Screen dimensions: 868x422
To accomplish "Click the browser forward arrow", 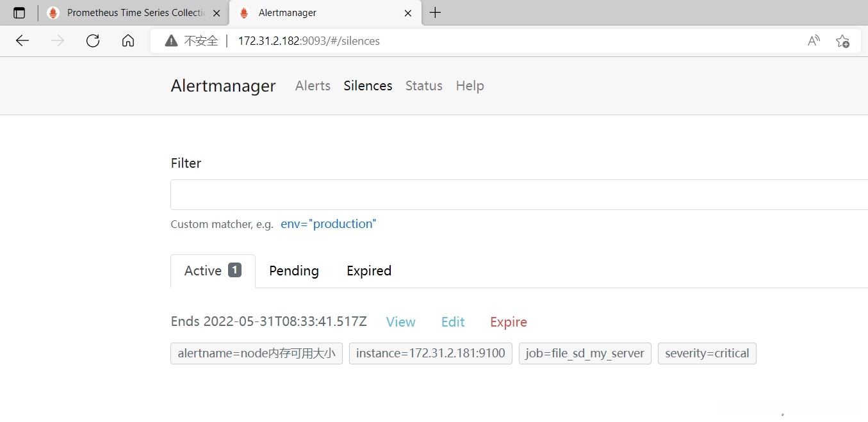I will tap(58, 41).
